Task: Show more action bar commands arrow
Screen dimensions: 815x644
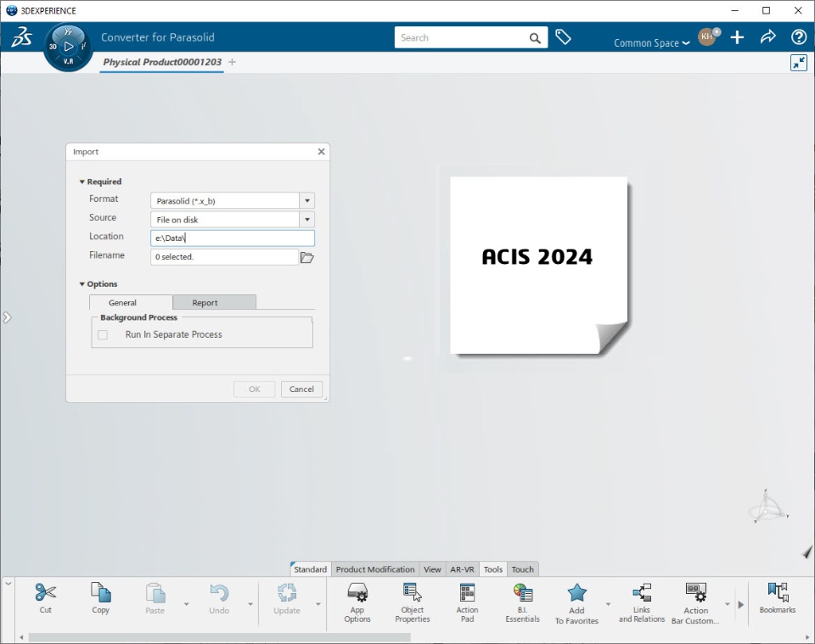Action: tap(740, 604)
